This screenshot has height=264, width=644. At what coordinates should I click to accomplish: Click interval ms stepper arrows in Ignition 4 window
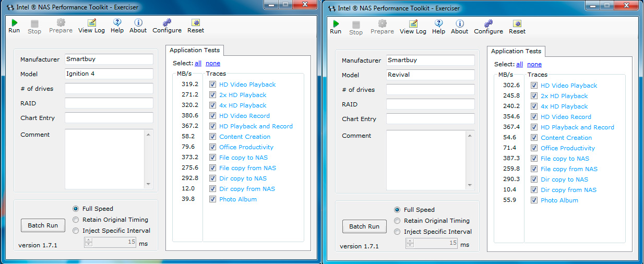coord(89,242)
